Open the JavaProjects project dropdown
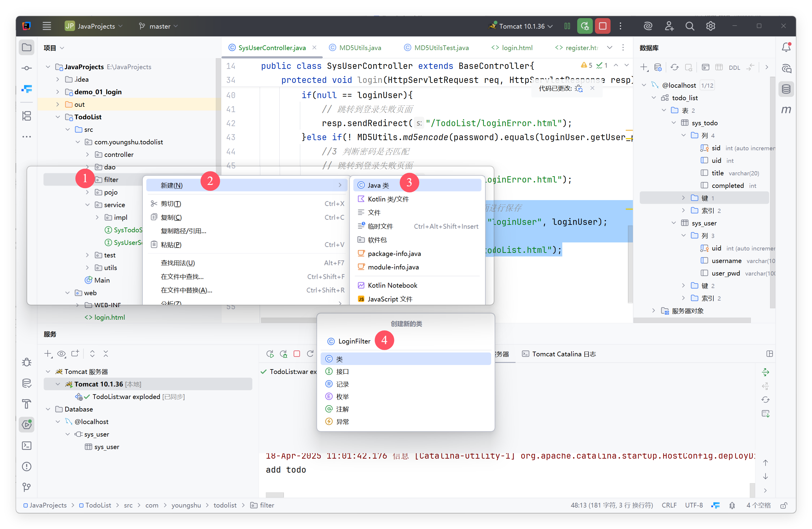The image size is (812, 529). click(94, 26)
